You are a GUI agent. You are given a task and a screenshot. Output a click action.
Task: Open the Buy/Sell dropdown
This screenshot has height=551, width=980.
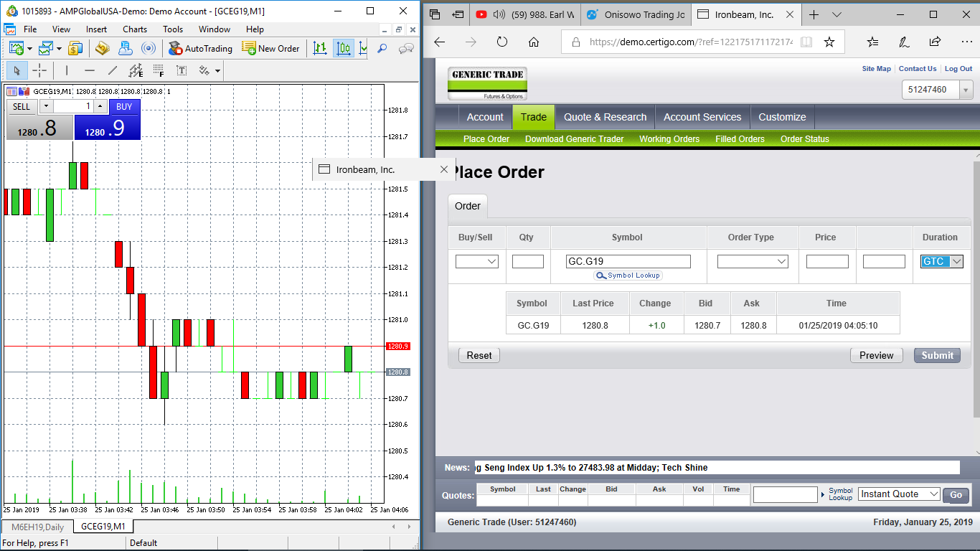477,262
